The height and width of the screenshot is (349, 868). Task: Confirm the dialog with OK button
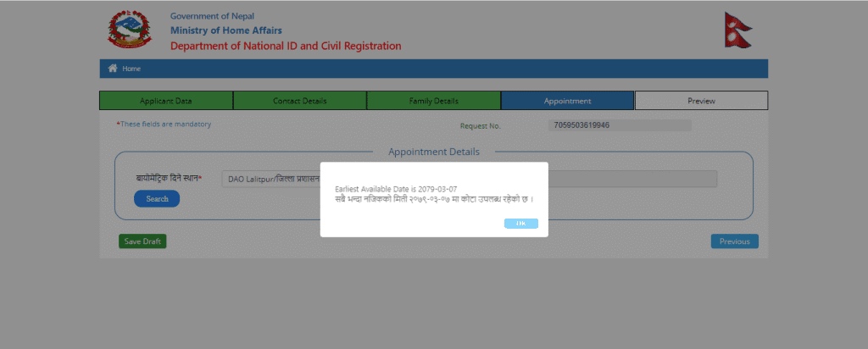point(521,223)
